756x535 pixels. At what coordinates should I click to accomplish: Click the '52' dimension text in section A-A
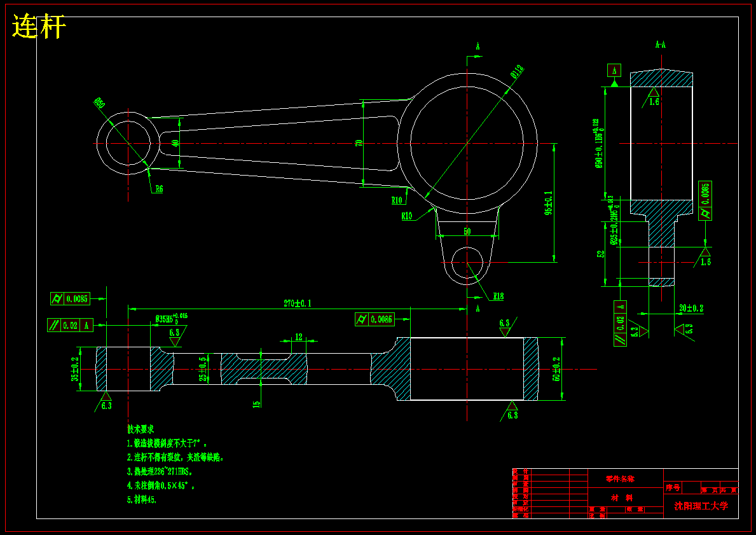pyautogui.click(x=600, y=254)
